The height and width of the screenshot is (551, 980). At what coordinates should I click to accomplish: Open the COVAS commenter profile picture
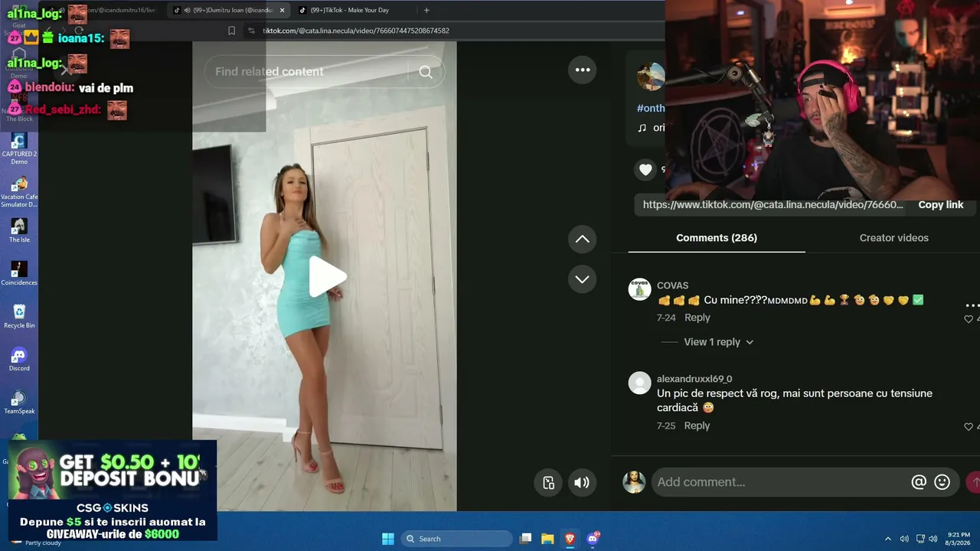pyautogui.click(x=639, y=289)
